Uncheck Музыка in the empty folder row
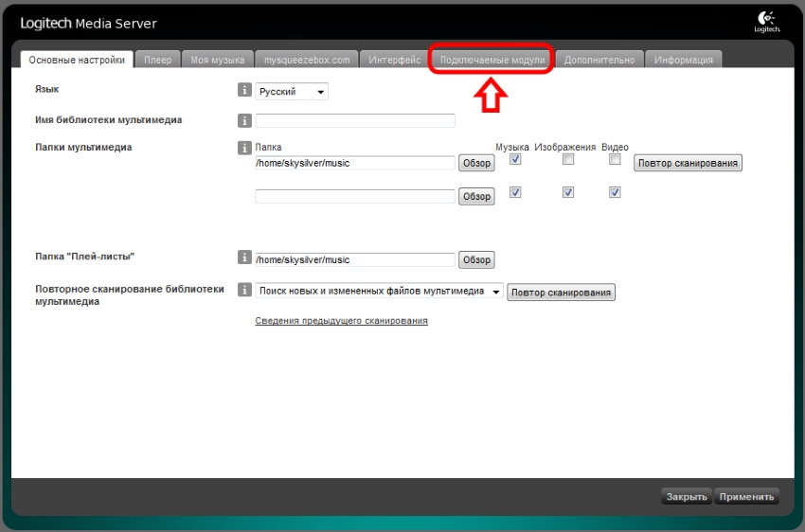Viewport: 805px width, 532px height. coord(515,192)
